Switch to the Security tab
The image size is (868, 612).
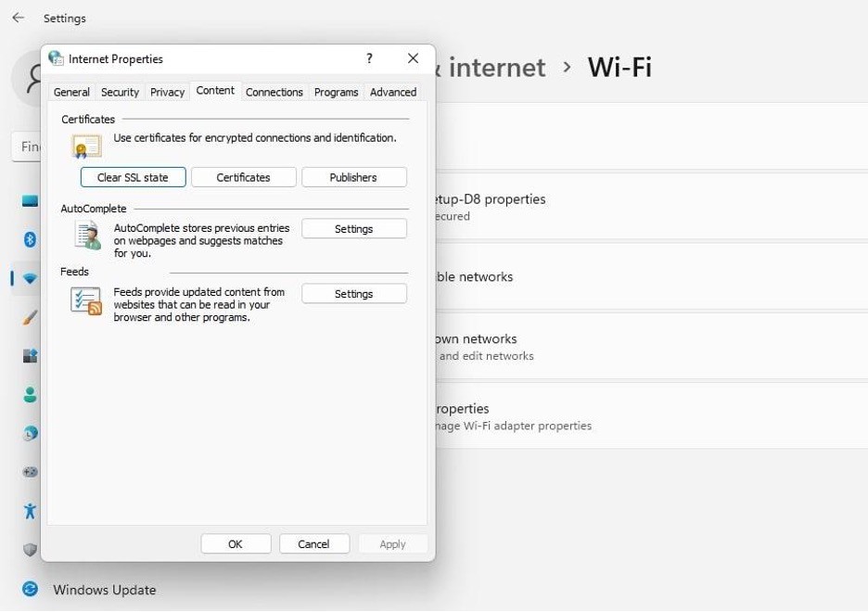click(x=120, y=92)
